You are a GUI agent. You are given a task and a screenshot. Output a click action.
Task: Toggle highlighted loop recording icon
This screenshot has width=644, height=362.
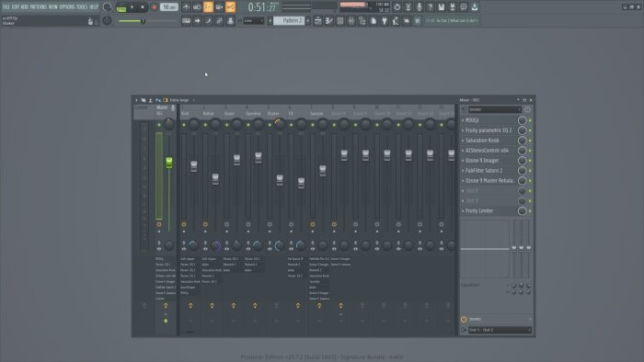tap(230, 7)
